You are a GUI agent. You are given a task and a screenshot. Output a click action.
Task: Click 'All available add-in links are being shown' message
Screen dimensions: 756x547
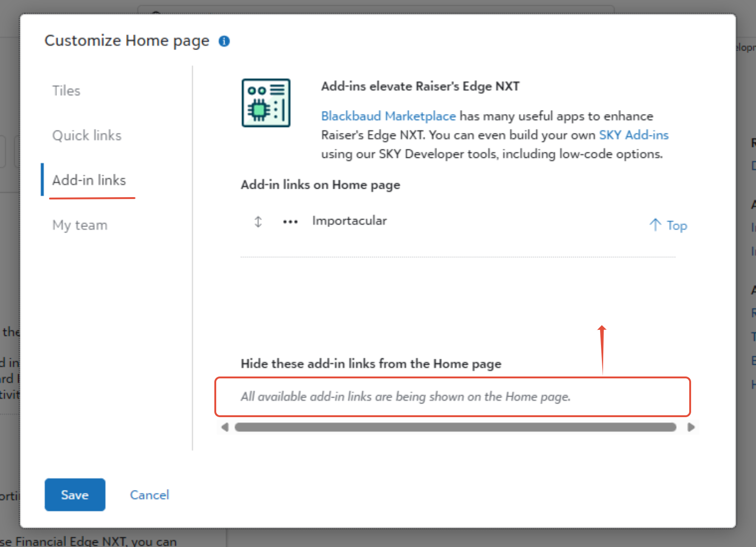[405, 397]
